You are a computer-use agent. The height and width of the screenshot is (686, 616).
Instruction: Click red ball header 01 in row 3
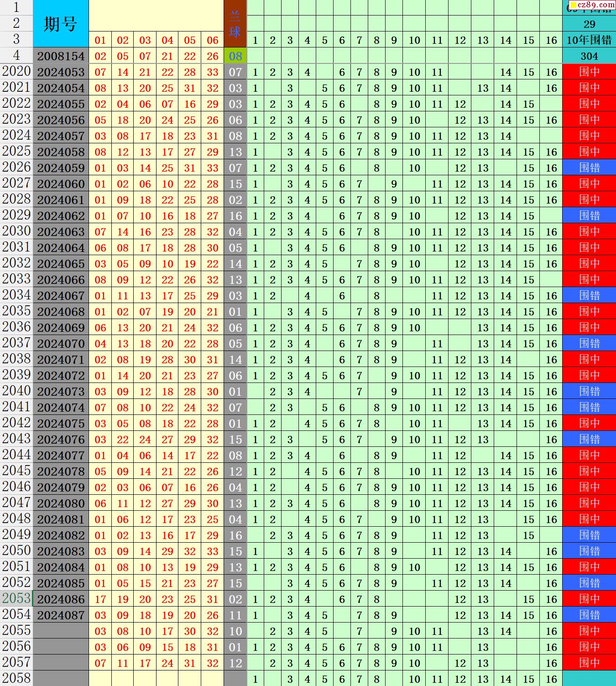[x=100, y=40]
